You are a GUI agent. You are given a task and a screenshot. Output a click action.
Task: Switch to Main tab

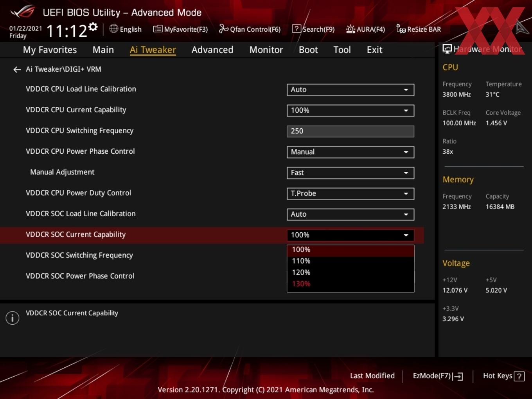point(103,50)
